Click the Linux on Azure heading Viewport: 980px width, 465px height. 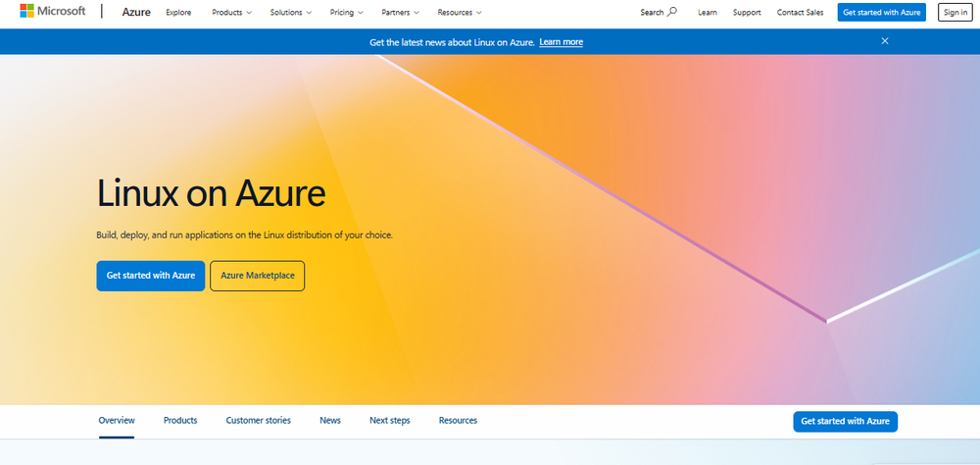pyautogui.click(x=212, y=192)
